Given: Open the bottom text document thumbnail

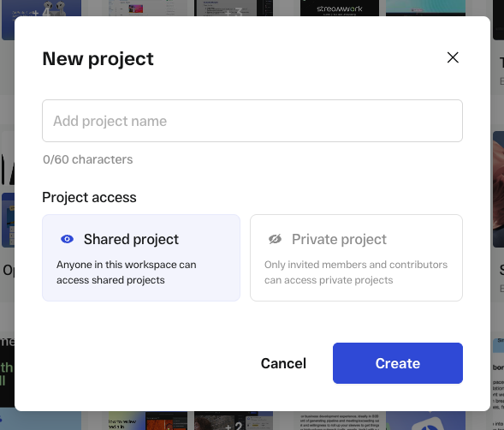Looking at the screenshot, I should [x=340, y=421].
